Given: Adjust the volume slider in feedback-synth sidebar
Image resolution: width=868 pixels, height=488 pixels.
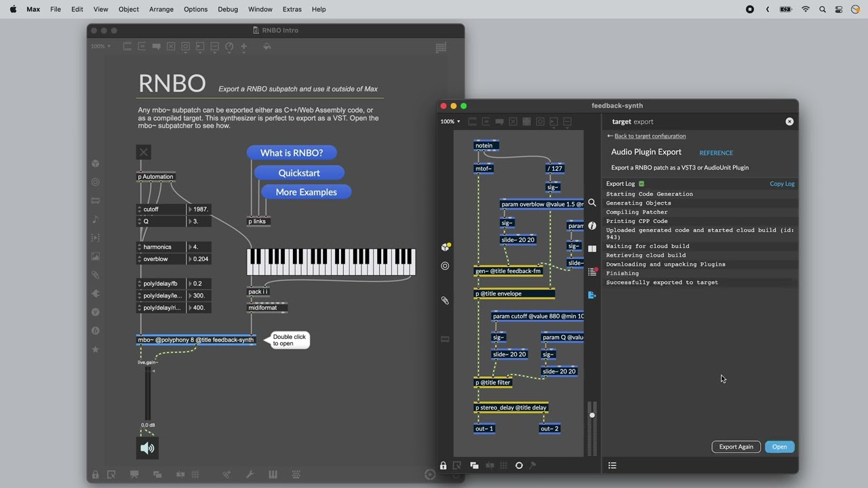Looking at the screenshot, I should [592, 428].
